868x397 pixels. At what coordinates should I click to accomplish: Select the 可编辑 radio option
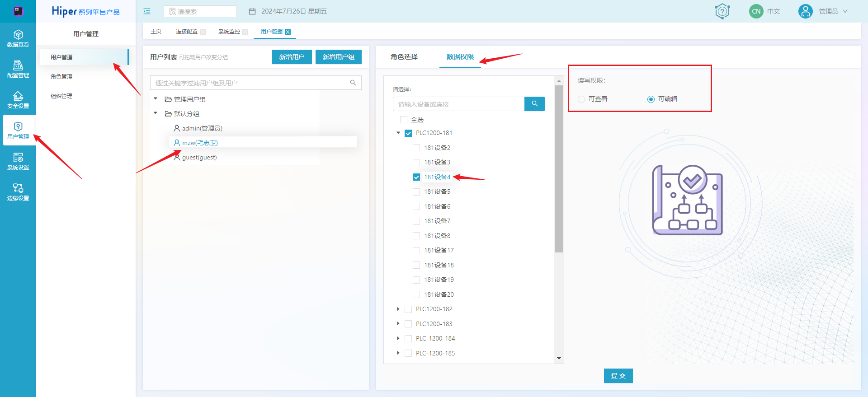pyautogui.click(x=651, y=99)
